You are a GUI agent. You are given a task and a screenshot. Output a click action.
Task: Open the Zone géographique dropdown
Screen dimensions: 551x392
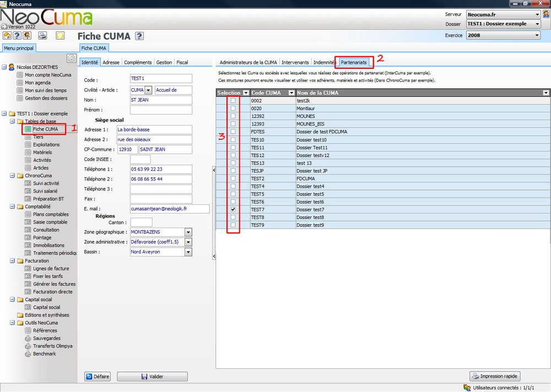coord(188,232)
